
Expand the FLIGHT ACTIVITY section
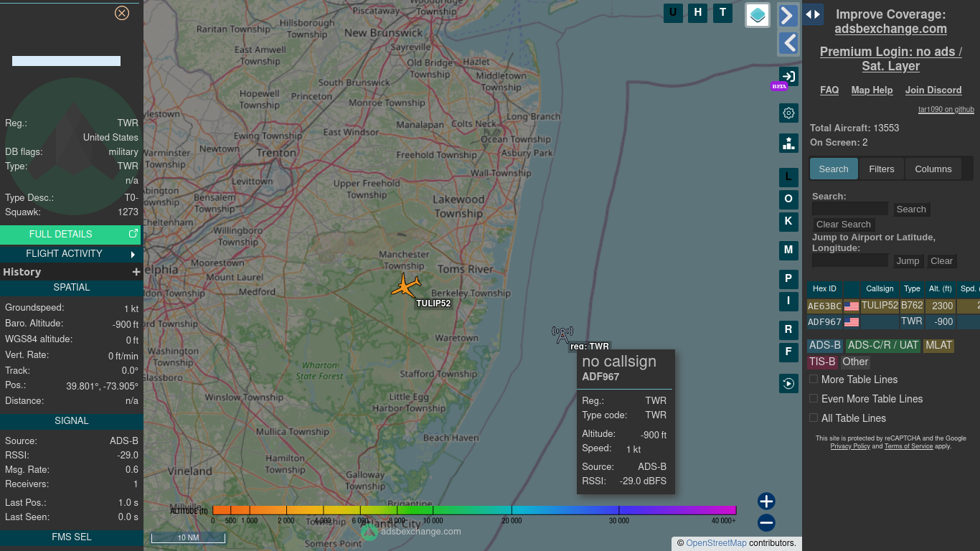70,253
